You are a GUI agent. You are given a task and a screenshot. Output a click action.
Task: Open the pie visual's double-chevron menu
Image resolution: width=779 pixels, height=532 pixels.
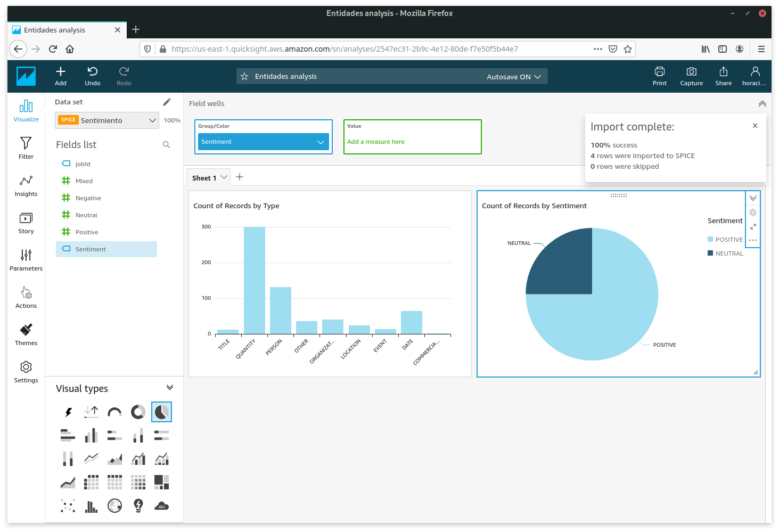[x=753, y=198]
